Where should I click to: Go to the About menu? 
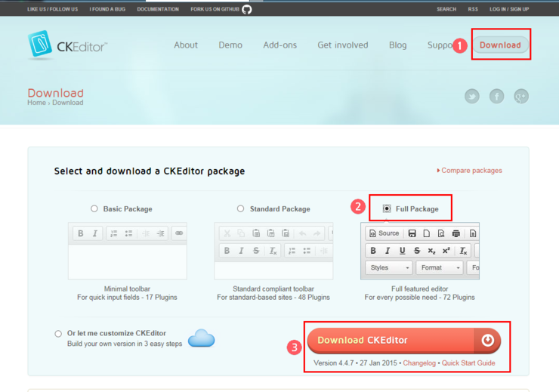[186, 45]
